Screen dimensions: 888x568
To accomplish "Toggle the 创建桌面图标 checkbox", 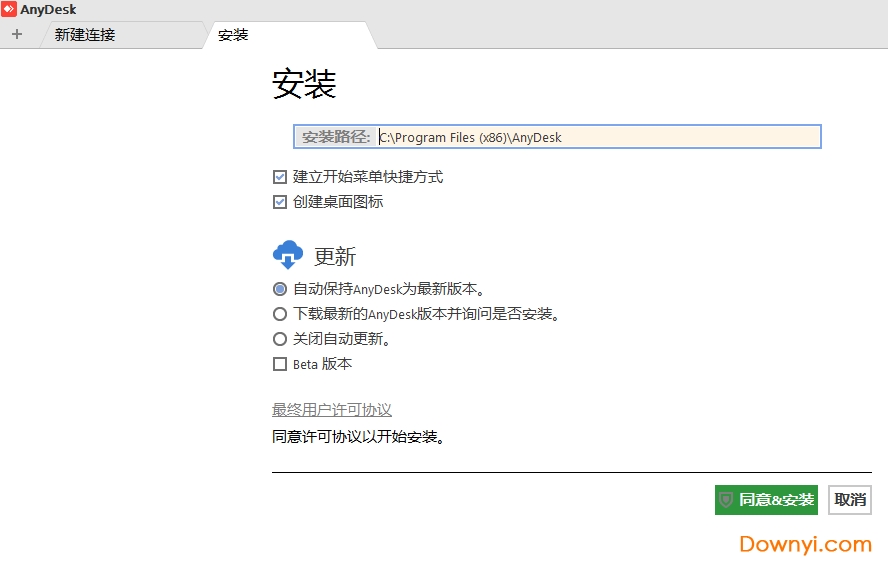I will (280, 202).
